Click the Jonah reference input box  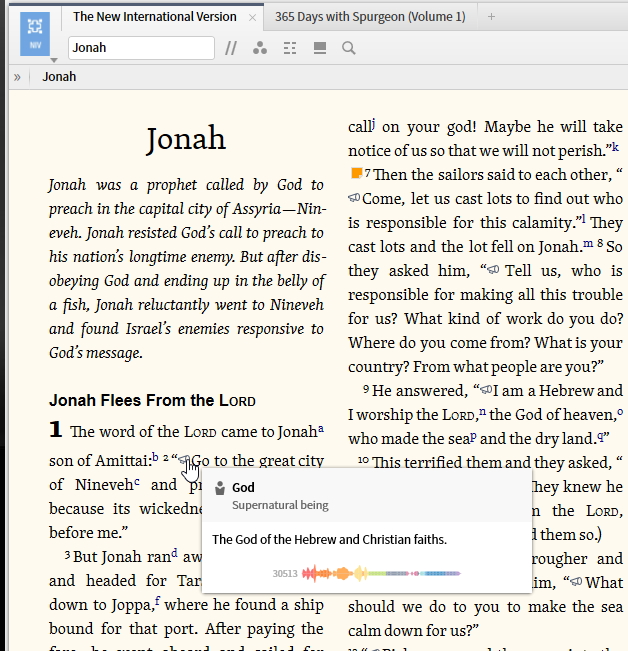(x=141, y=48)
